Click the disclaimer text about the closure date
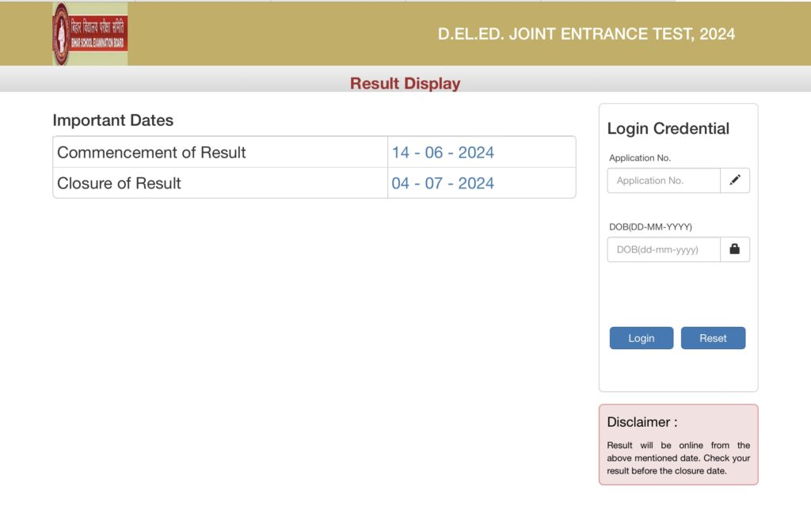Viewport: 811px width, 532px height. (x=678, y=458)
